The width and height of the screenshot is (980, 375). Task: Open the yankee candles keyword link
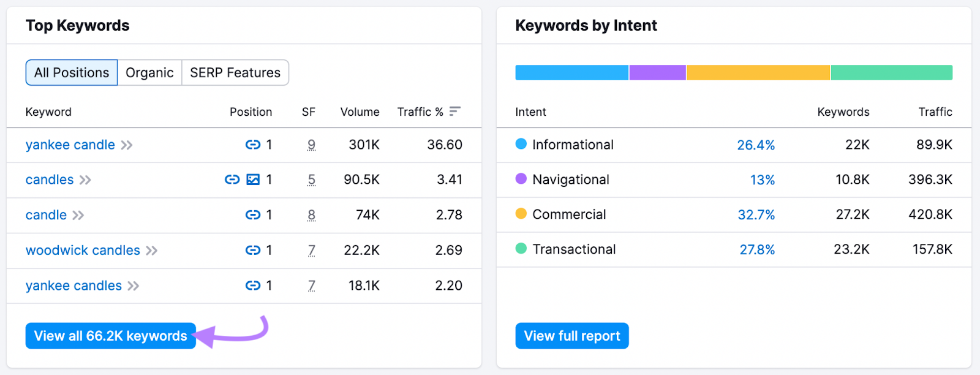click(73, 286)
